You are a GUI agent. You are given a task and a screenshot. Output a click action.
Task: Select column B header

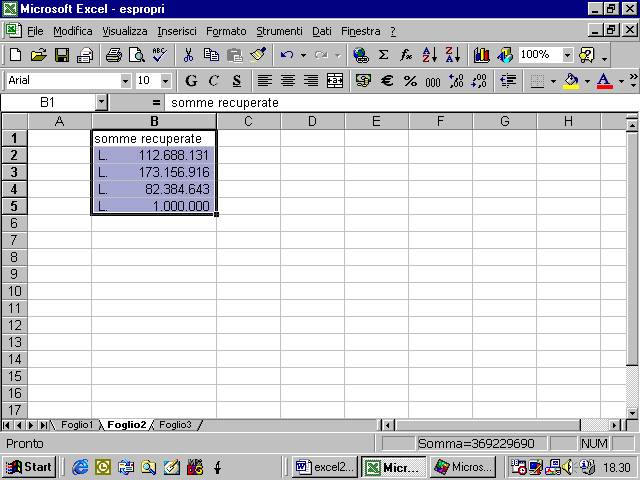point(154,121)
